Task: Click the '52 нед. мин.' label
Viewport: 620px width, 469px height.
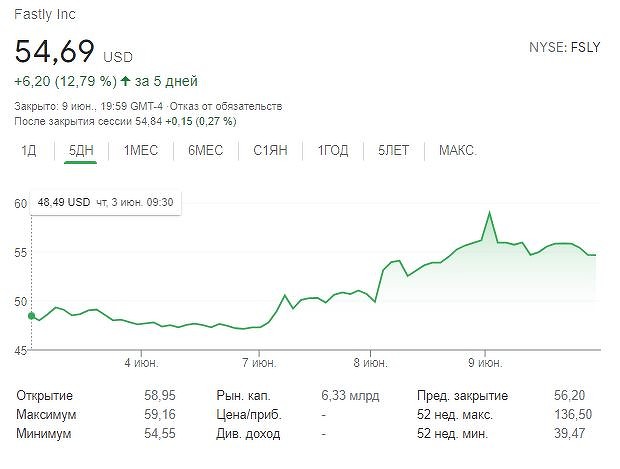Action: 452,433
